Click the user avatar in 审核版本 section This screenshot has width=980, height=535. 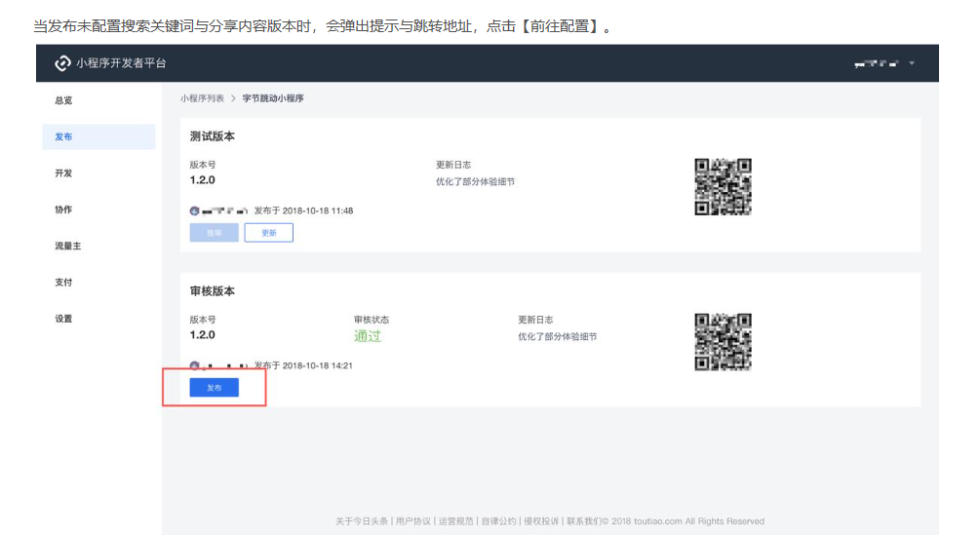tap(194, 365)
